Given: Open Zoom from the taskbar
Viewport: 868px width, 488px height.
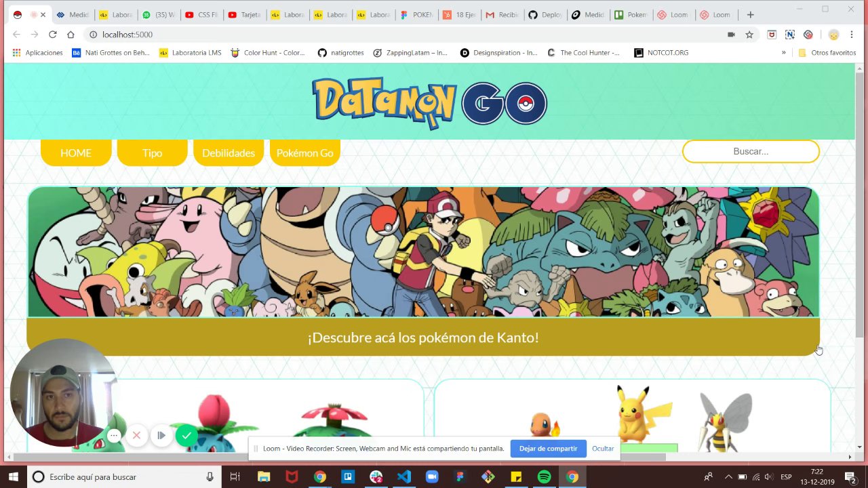Looking at the screenshot, I should [x=432, y=476].
